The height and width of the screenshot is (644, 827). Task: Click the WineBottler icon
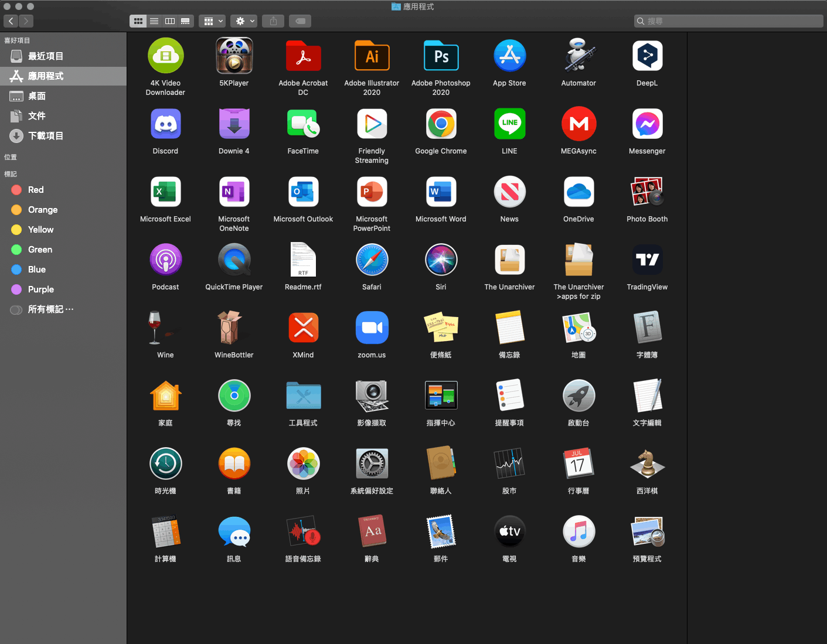[x=234, y=328]
